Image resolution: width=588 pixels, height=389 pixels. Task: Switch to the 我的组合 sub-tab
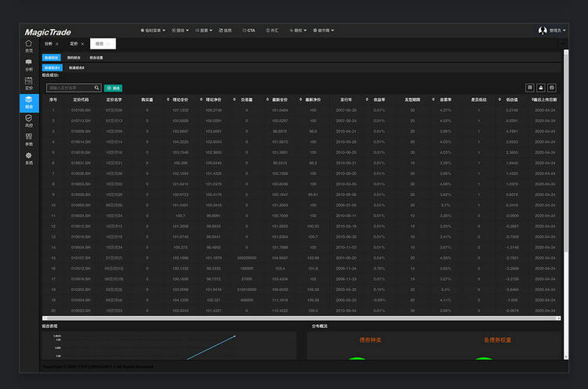pos(74,58)
